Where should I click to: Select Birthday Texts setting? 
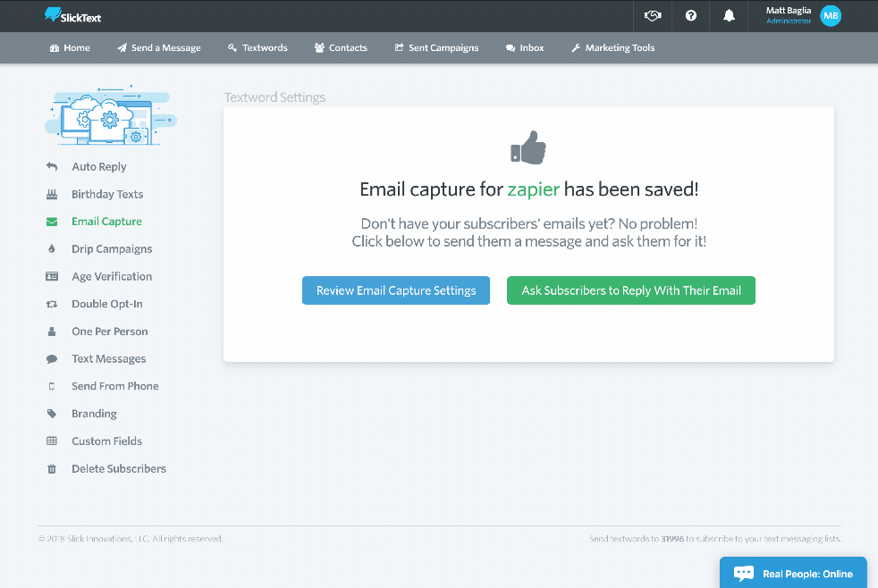107,194
